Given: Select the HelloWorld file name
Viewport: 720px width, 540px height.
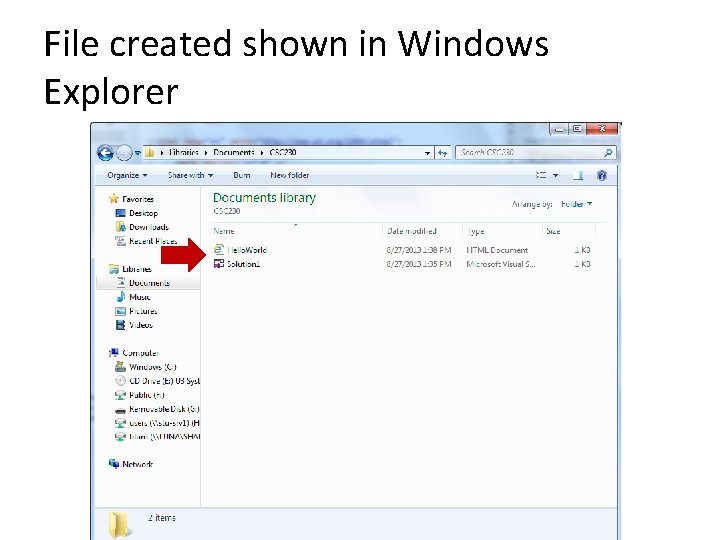Looking at the screenshot, I should coord(247,250).
